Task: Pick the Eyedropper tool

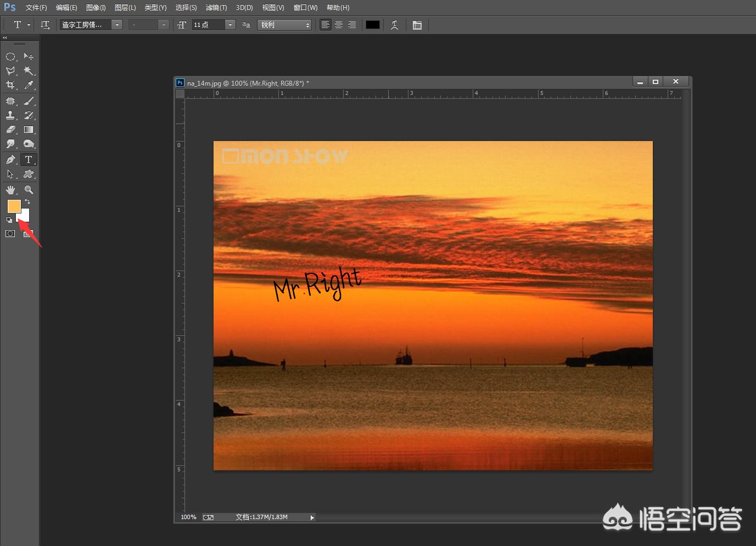Action: [x=29, y=85]
